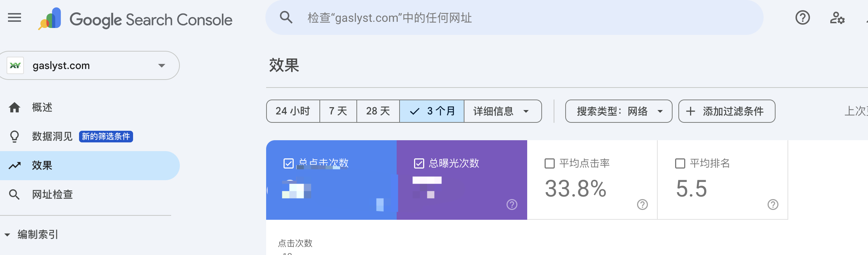Go to 概述 in the sidebar
This screenshot has width=868, height=255.
(42, 108)
